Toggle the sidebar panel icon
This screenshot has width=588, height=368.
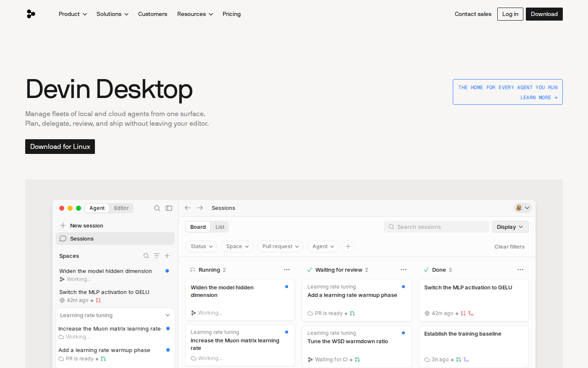[169, 208]
